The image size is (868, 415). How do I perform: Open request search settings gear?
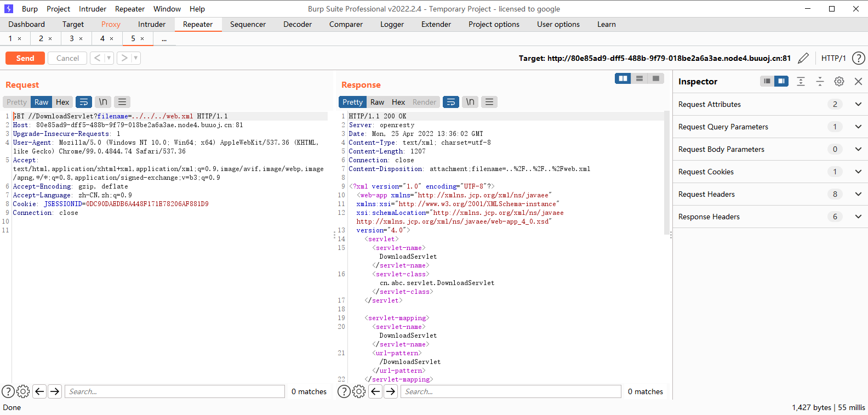click(x=23, y=391)
